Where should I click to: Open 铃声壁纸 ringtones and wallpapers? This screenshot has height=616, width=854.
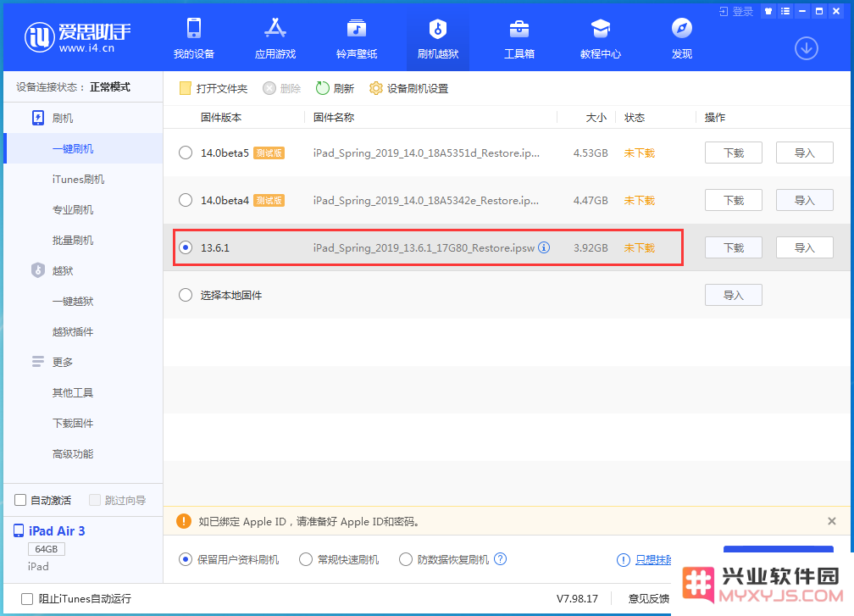click(357, 38)
